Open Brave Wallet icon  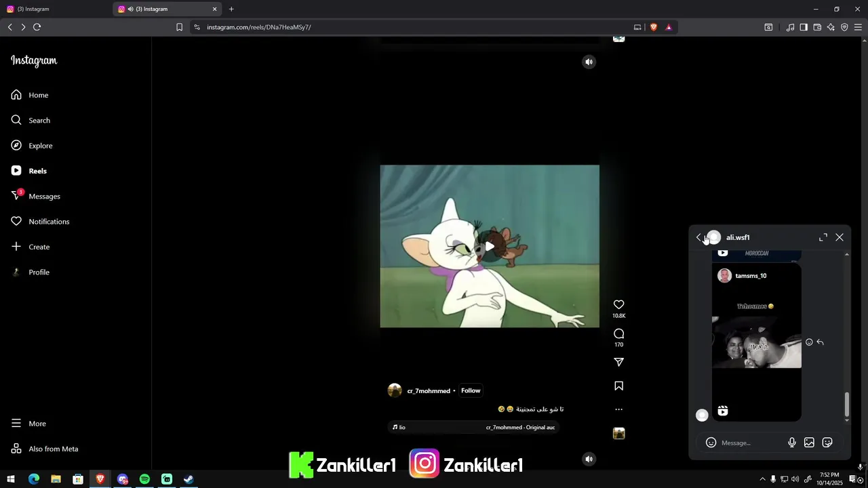click(817, 27)
